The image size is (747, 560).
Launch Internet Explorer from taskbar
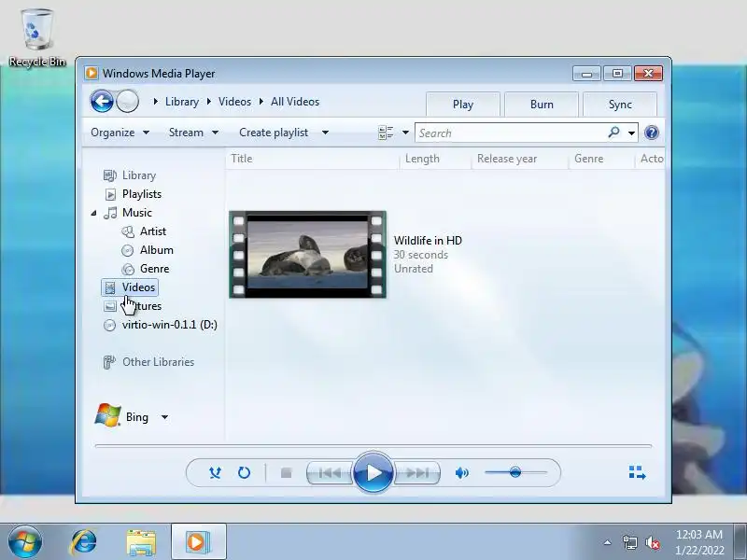(x=83, y=542)
